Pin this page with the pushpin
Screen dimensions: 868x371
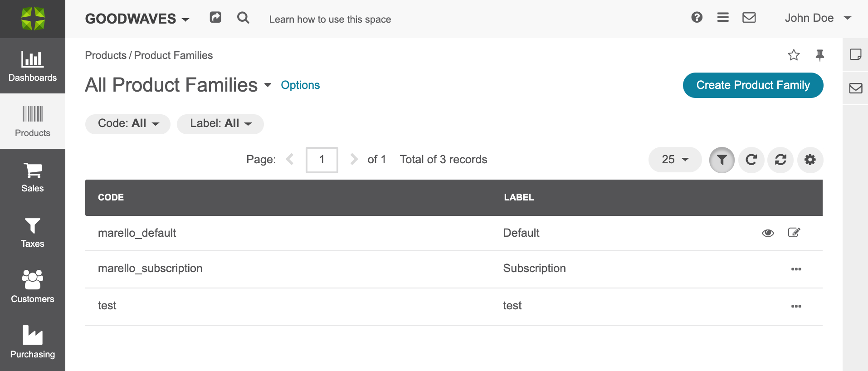pyautogui.click(x=820, y=55)
